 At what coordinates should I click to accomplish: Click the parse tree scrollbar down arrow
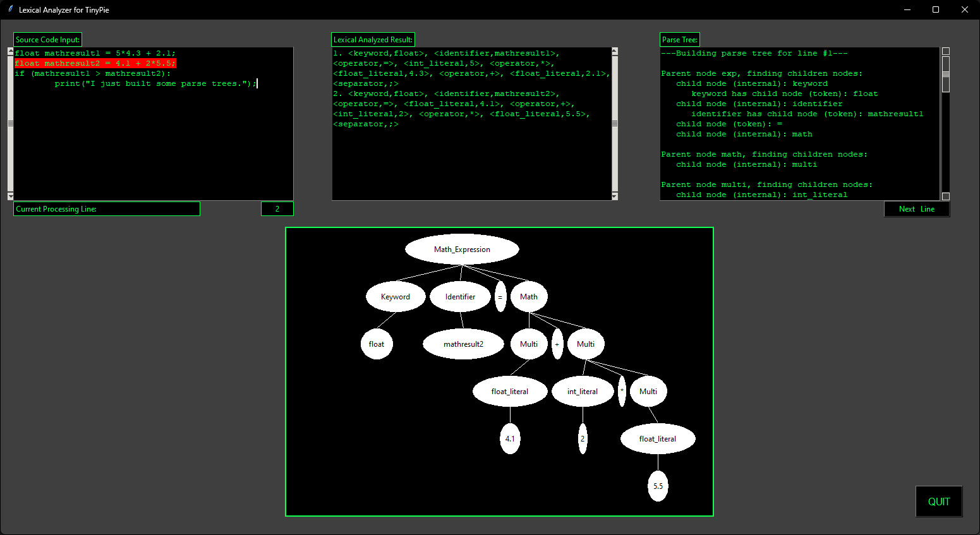pyautogui.click(x=946, y=196)
